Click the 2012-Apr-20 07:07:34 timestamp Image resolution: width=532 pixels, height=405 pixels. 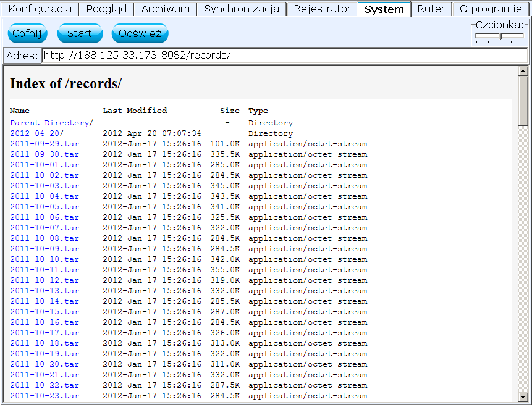[x=152, y=133]
